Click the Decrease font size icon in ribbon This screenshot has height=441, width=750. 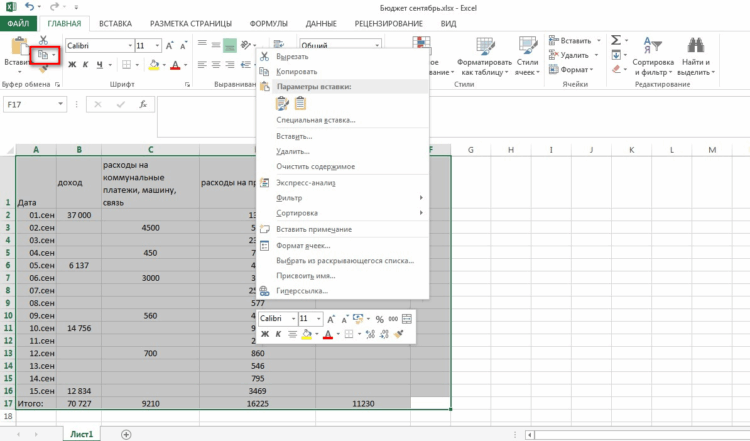(183, 46)
